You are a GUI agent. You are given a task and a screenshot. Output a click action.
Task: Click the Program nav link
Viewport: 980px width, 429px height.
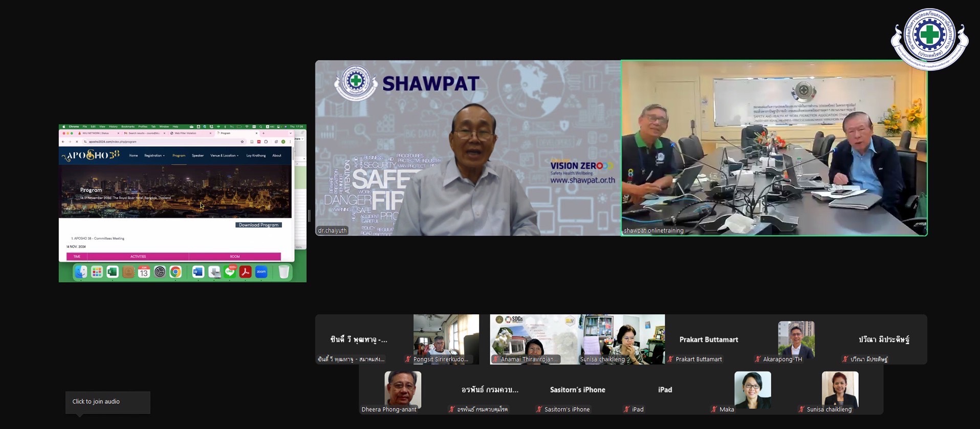tap(179, 156)
